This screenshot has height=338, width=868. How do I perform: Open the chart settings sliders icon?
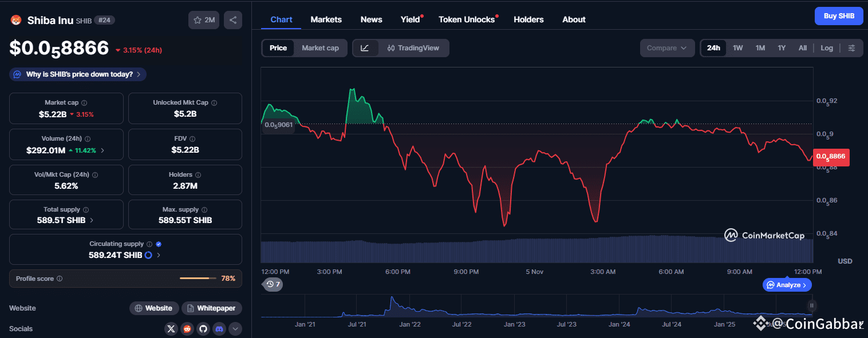click(852, 48)
